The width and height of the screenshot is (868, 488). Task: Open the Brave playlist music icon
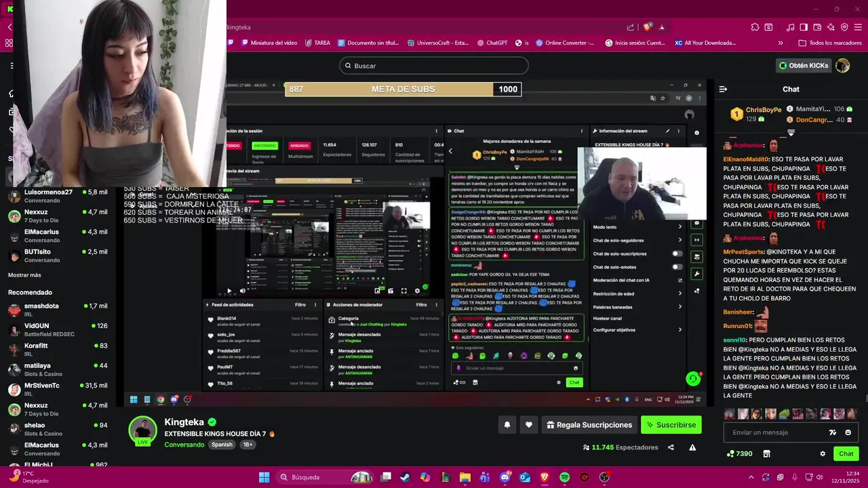pos(790,27)
